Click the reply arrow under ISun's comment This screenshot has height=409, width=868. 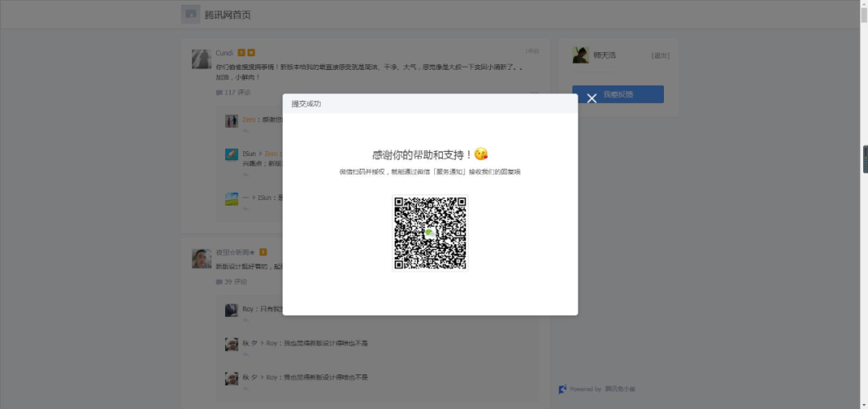click(246, 175)
